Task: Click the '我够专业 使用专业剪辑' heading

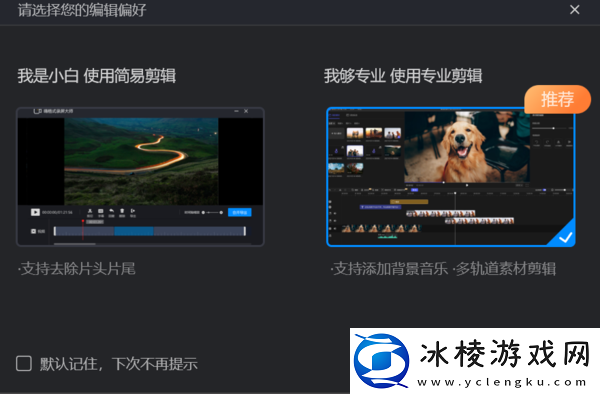Action: (x=403, y=76)
